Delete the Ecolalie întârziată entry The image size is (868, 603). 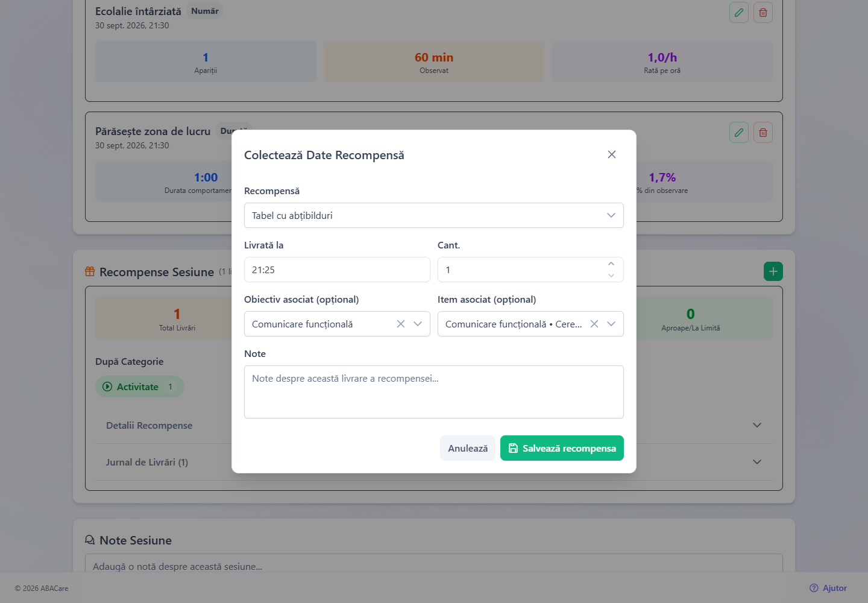763,13
